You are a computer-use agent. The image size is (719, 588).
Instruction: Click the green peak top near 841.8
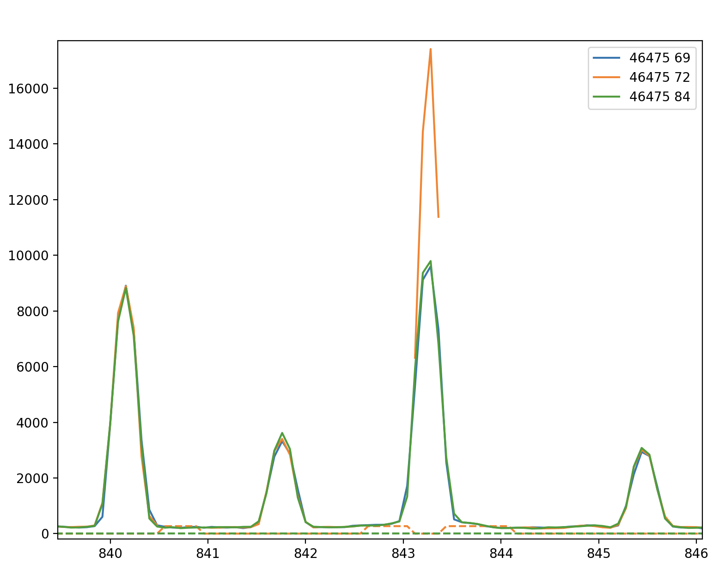[282, 433]
